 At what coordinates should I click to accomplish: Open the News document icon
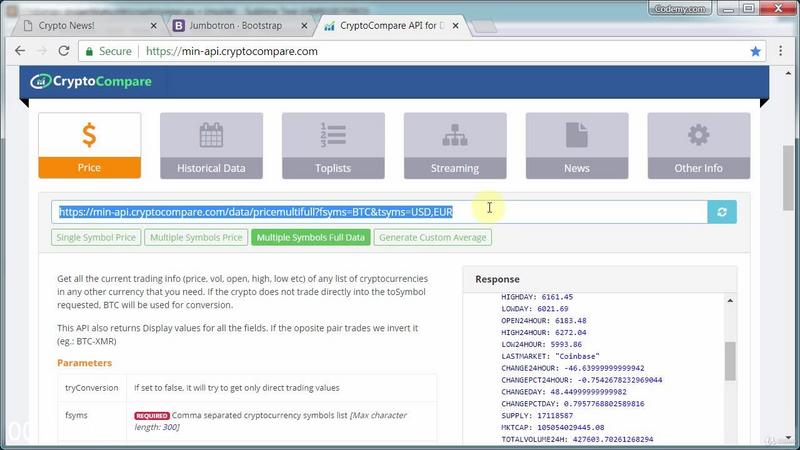[x=577, y=135]
